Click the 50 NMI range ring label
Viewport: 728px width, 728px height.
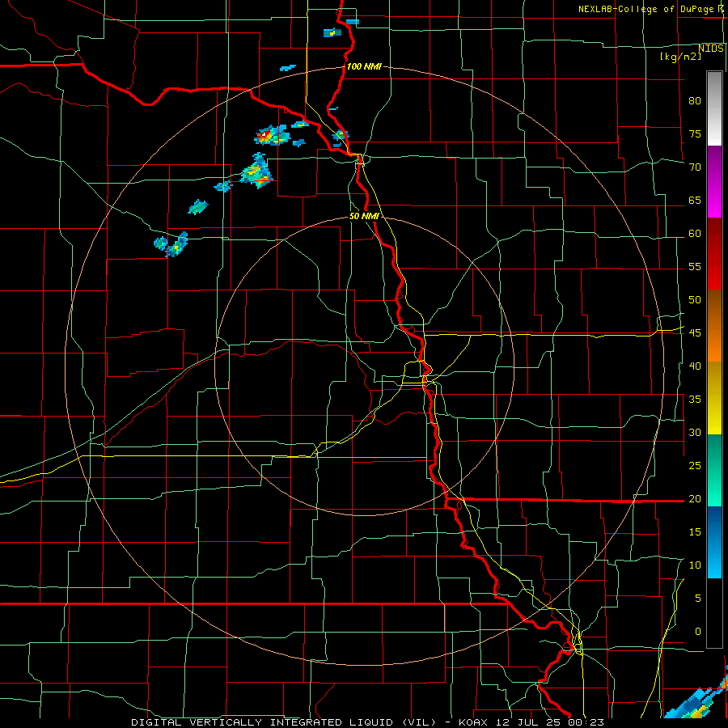pyautogui.click(x=365, y=216)
